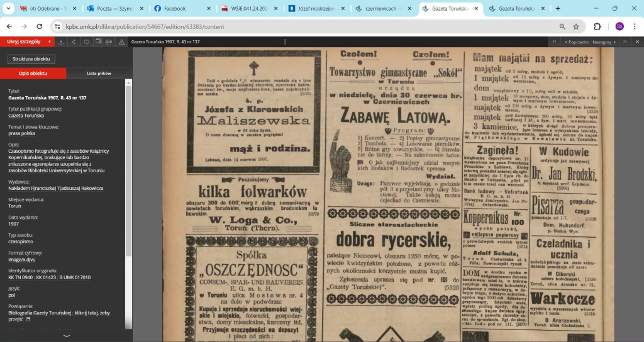Switch to the last Gazeta Toruńska tab
The height and width of the screenshot is (342, 644).
click(517, 8)
